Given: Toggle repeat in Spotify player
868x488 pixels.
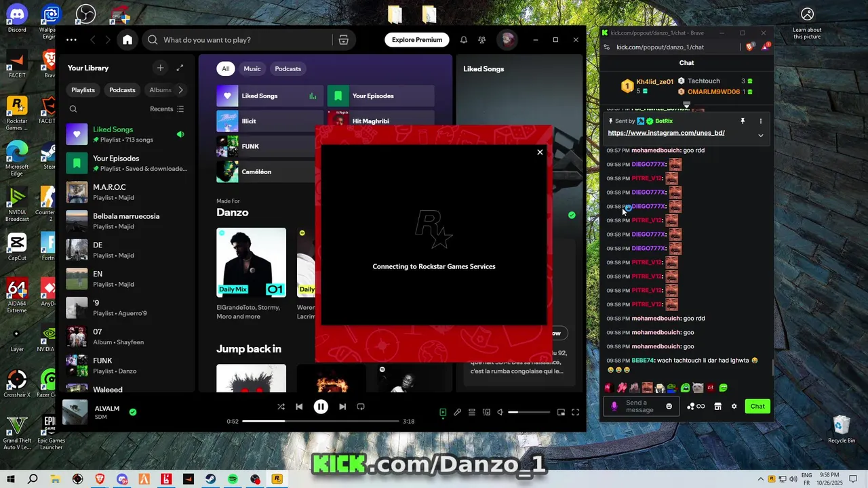Looking at the screenshot, I should [x=361, y=407].
